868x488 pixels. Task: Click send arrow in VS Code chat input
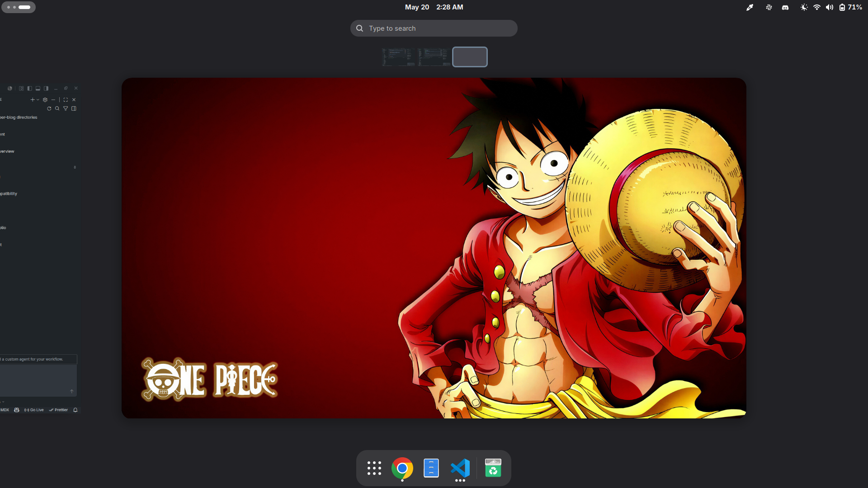(72, 391)
